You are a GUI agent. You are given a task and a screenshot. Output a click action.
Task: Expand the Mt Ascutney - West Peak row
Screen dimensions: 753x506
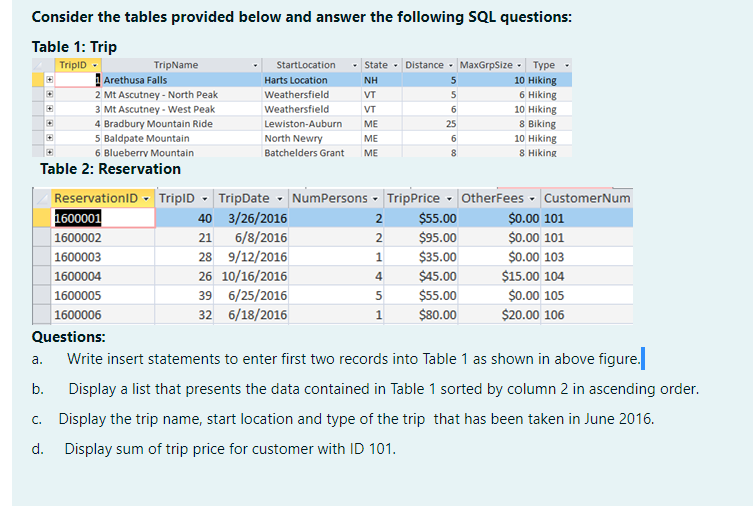pos(49,108)
